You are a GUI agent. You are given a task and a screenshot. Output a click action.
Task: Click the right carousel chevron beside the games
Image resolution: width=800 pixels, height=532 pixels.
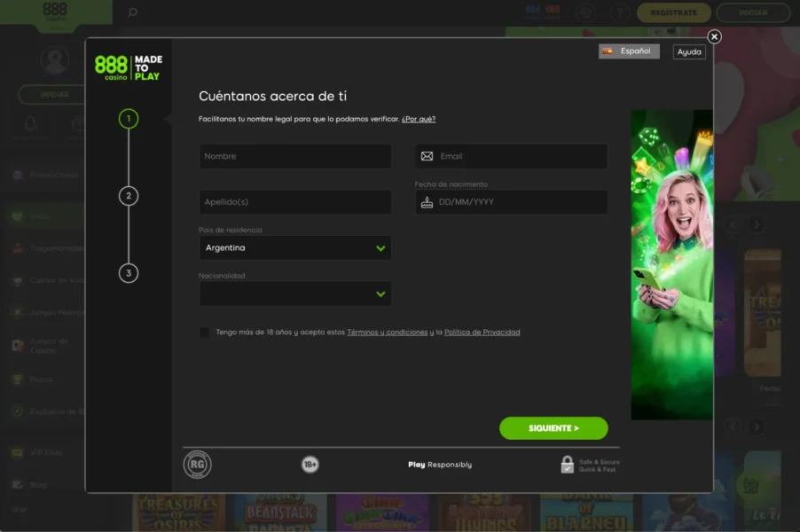(756, 224)
